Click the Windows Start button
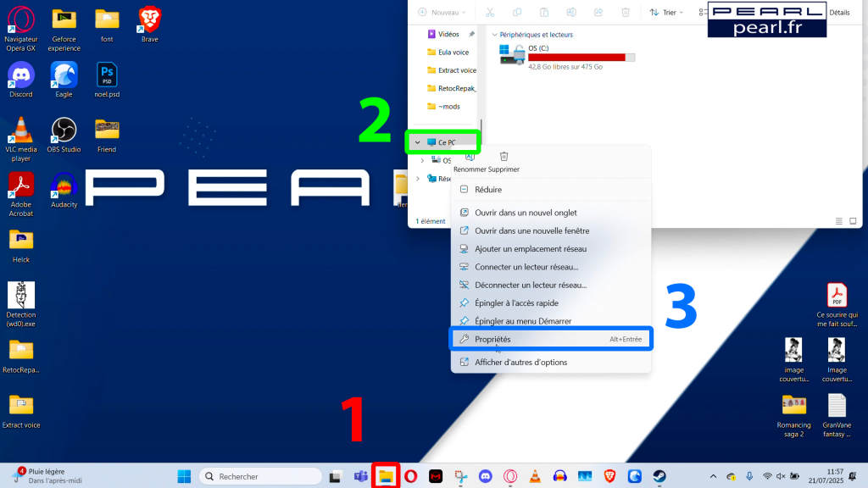The image size is (868, 488). pyautogui.click(x=184, y=476)
